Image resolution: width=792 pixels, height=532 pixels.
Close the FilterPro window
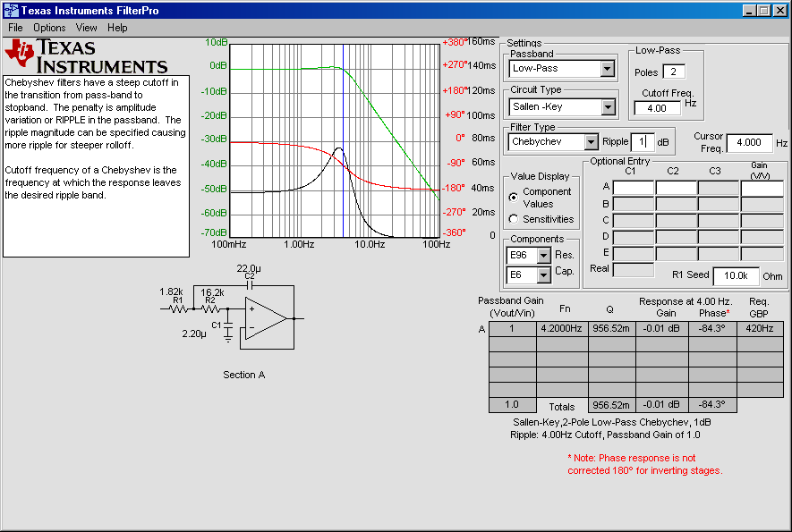[x=780, y=10]
